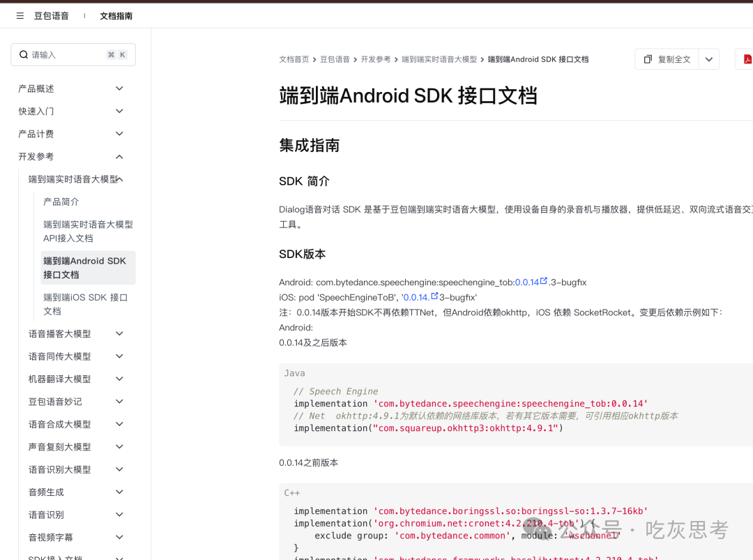Click the SDK版本 heading
The image size is (753, 560).
tap(302, 254)
